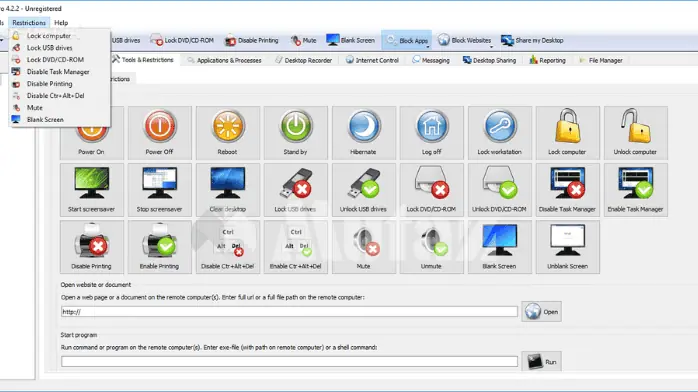Put computers on Stand by

pos(296,133)
